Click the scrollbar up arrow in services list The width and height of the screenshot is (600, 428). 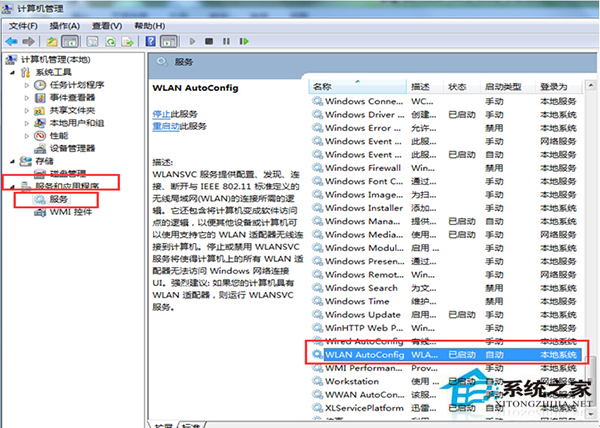click(x=590, y=85)
